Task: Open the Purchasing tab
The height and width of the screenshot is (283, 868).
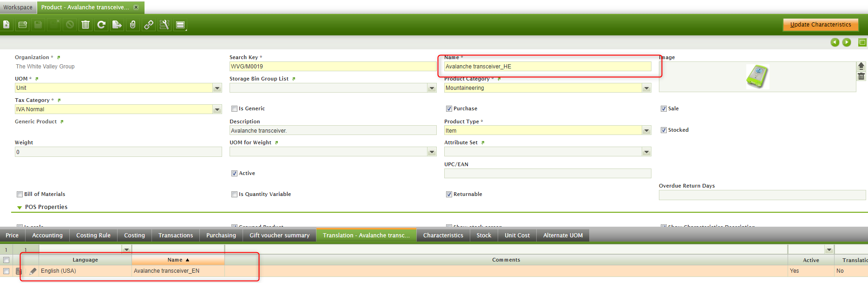Action: (x=221, y=236)
